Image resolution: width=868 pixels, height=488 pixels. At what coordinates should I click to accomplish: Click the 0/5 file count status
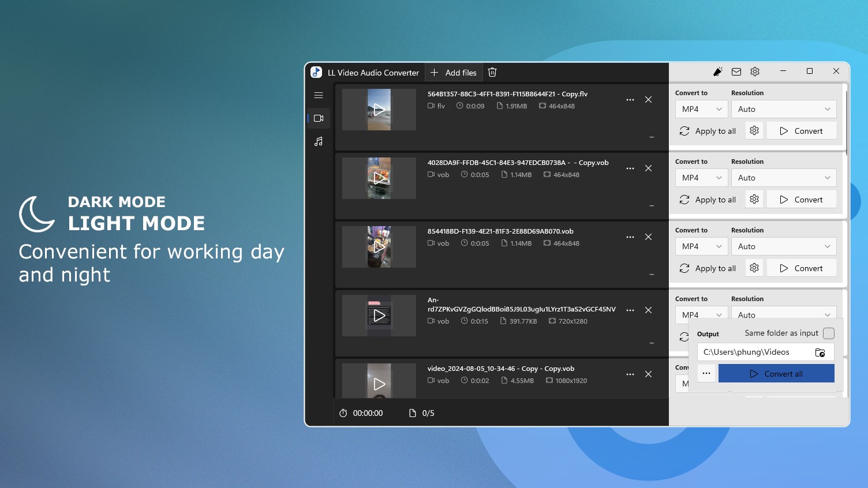421,413
